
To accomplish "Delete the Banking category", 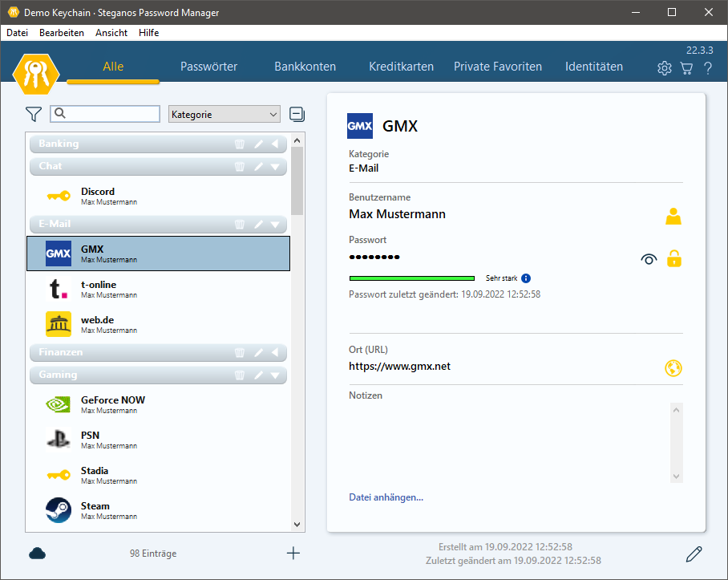I will tap(240, 144).
